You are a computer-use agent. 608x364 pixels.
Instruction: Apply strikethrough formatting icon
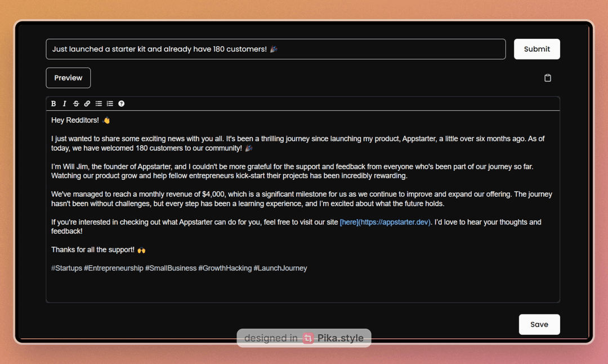(76, 104)
